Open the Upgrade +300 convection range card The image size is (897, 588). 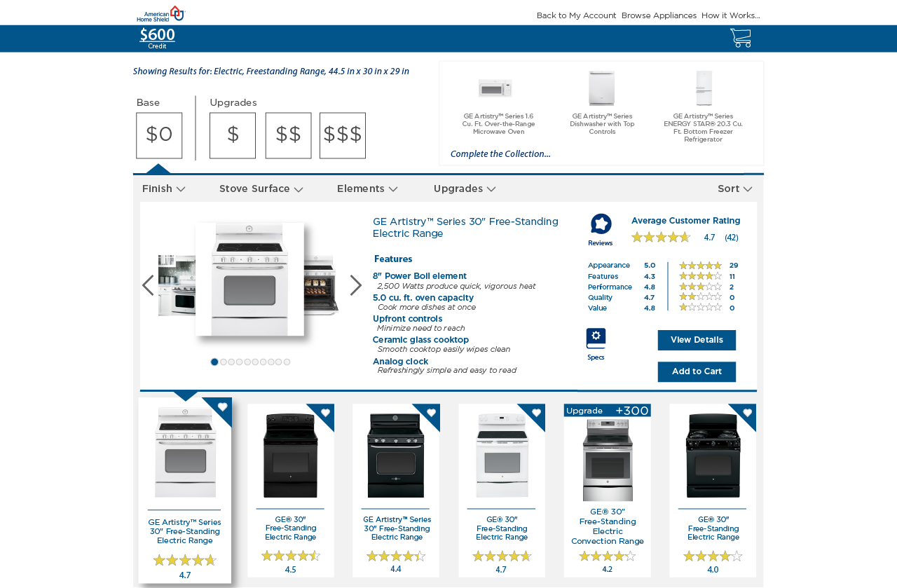[608, 490]
